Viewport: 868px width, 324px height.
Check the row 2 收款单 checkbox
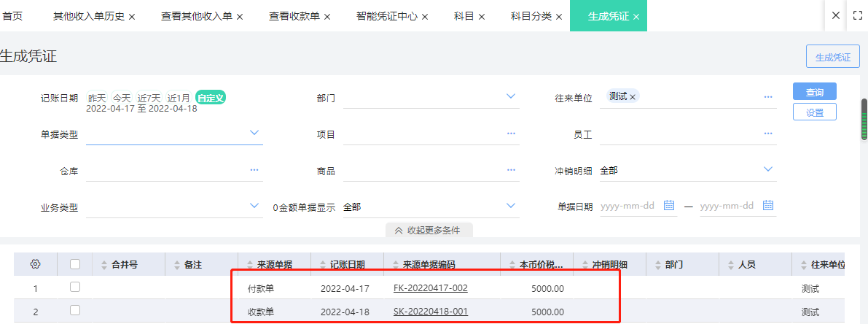click(x=75, y=311)
